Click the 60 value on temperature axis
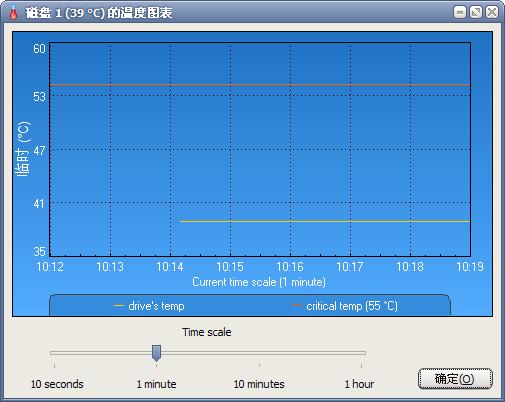This screenshot has width=505, height=402. click(x=39, y=49)
